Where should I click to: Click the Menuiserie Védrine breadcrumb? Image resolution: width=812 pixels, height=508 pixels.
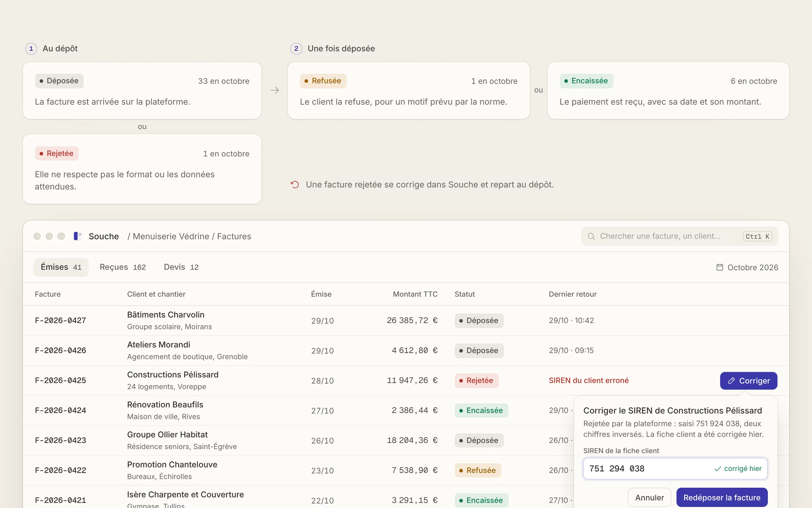171,236
